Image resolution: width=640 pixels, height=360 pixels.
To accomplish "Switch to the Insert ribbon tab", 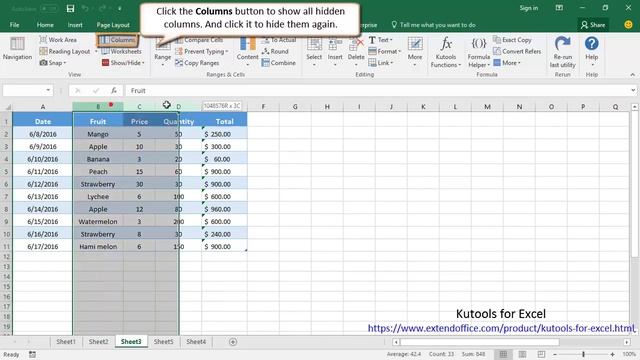I will (x=75, y=25).
